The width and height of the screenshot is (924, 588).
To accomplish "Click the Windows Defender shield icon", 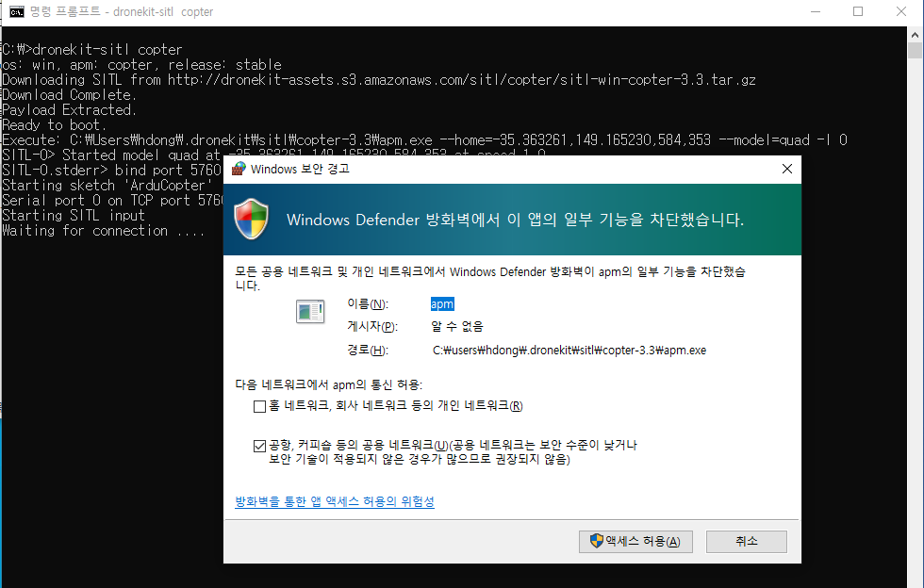I will pyautogui.click(x=252, y=220).
